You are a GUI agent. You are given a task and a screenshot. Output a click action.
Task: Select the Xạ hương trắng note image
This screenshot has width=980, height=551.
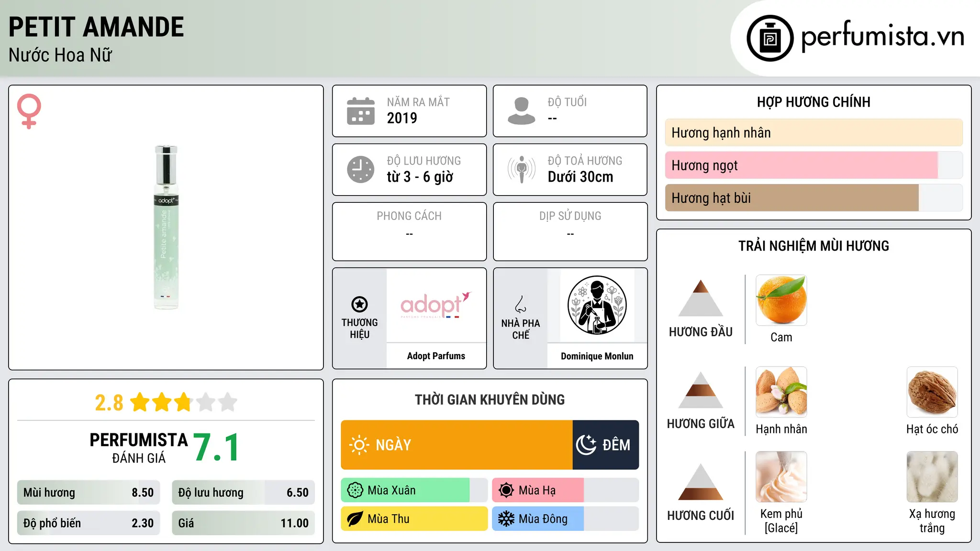pos(932,477)
